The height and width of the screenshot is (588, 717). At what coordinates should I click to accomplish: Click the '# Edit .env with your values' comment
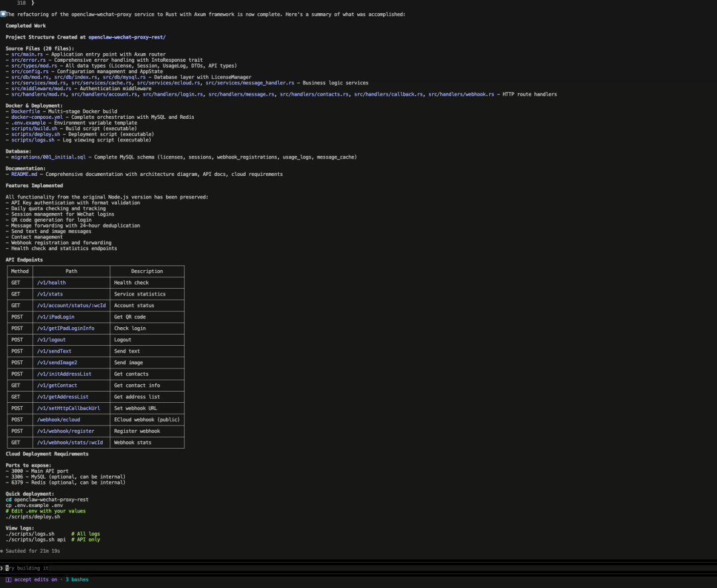click(x=46, y=511)
